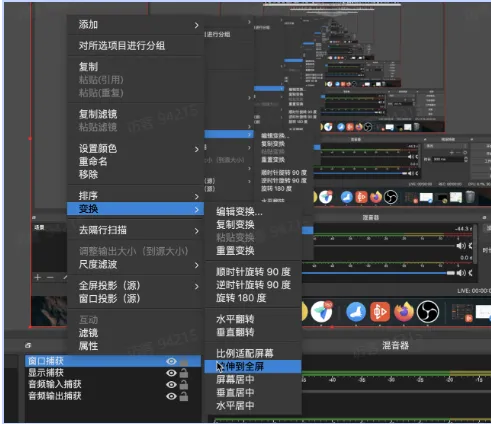Select the 显示捕获 source row
The width and height of the screenshot is (491, 424).
pyautogui.click(x=113, y=373)
